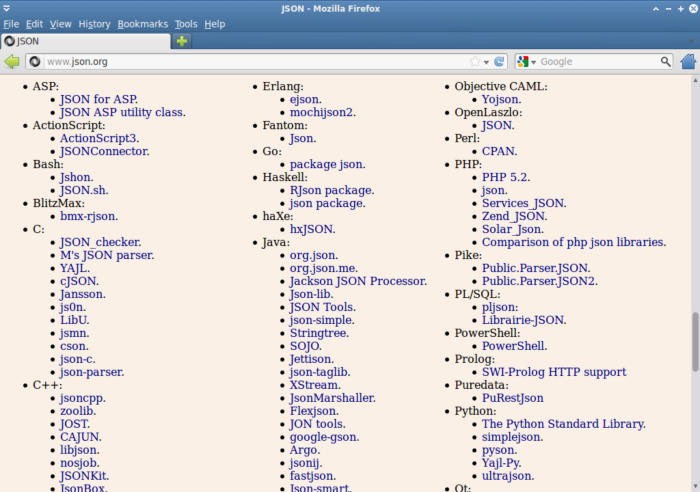Open the Jansson link

tap(83, 294)
